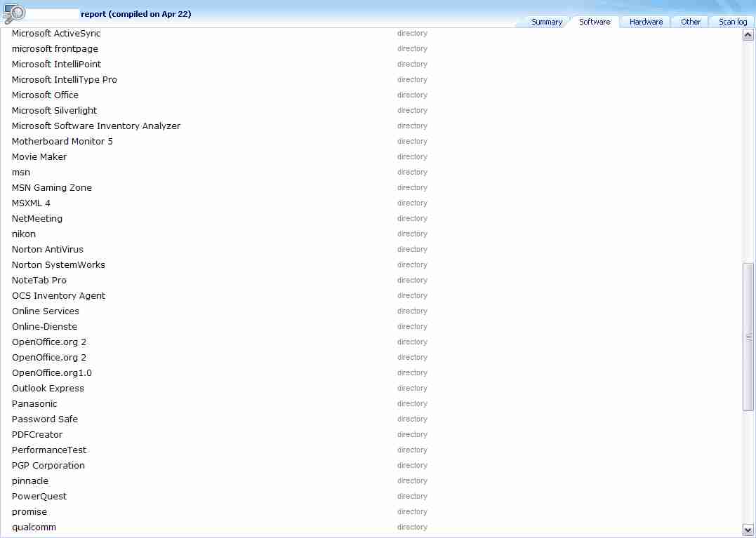Select Motherboard Monitor 5 entry
This screenshot has width=756, height=538.
[62, 142]
